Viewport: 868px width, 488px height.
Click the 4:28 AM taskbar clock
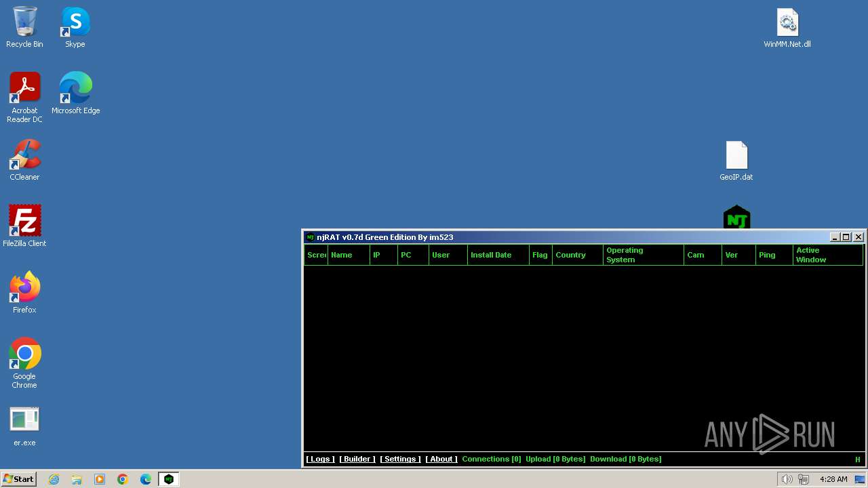coord(833,479)
